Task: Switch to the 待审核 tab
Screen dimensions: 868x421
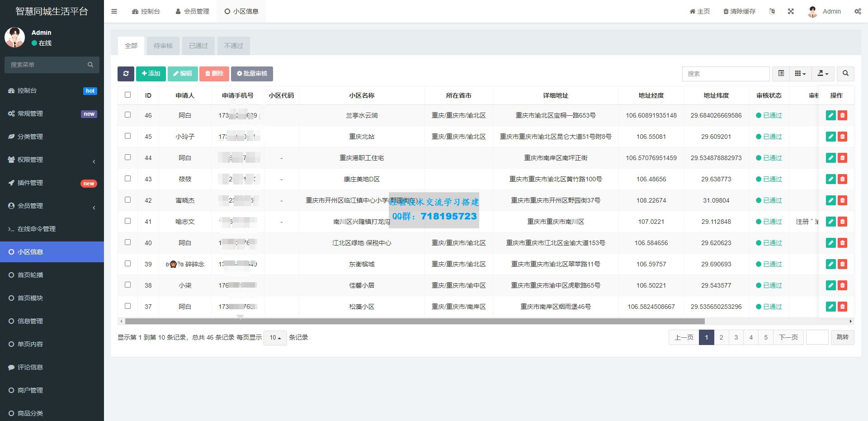Action: pyautogui.click(x=163, y=46)
